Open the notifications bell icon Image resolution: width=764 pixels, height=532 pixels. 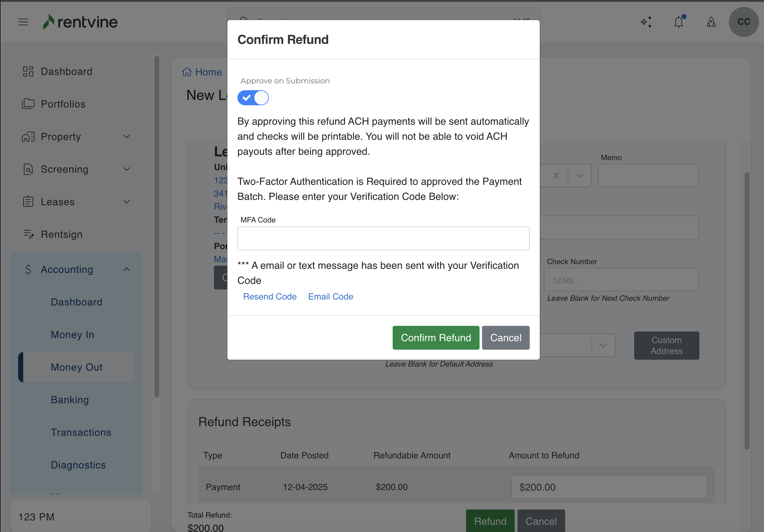pos(678,22)
